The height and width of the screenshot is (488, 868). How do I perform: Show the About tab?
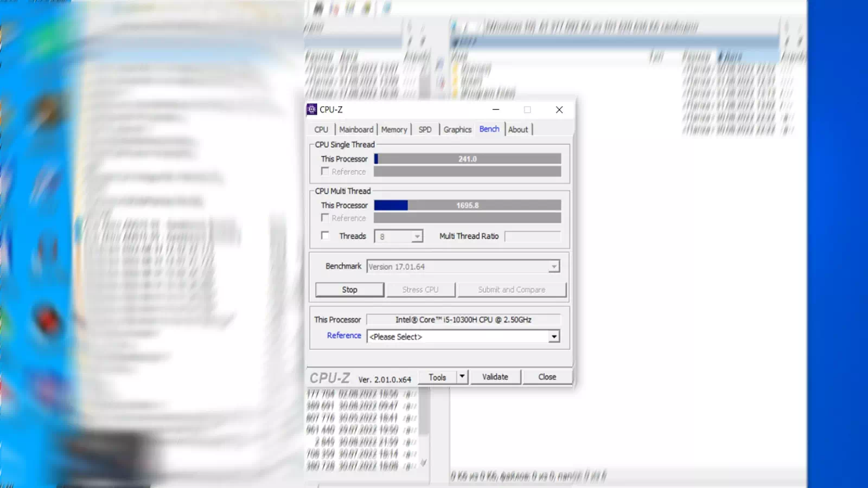[518, 130]
